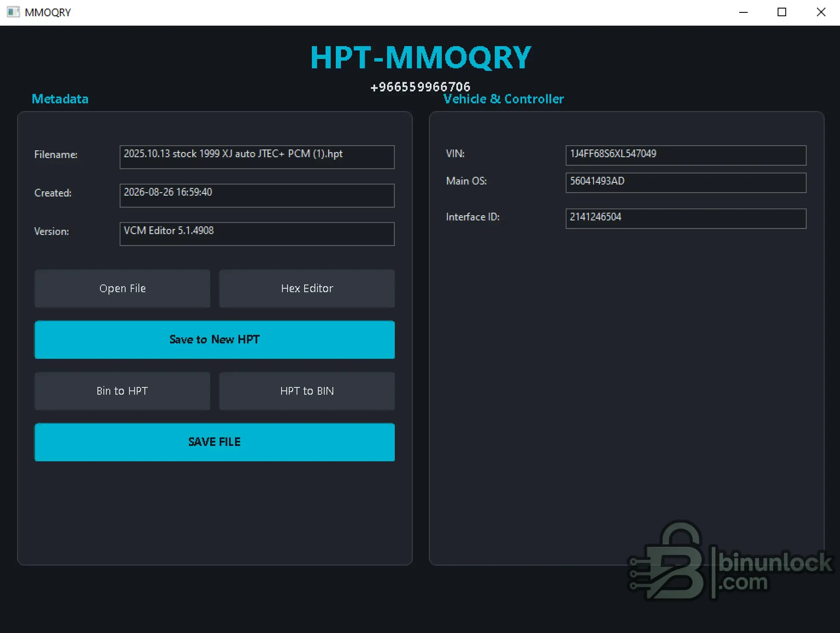The height and width of the screenshot is (633, 840).
Task: Click the Version: label
Action: pos(51,232)
